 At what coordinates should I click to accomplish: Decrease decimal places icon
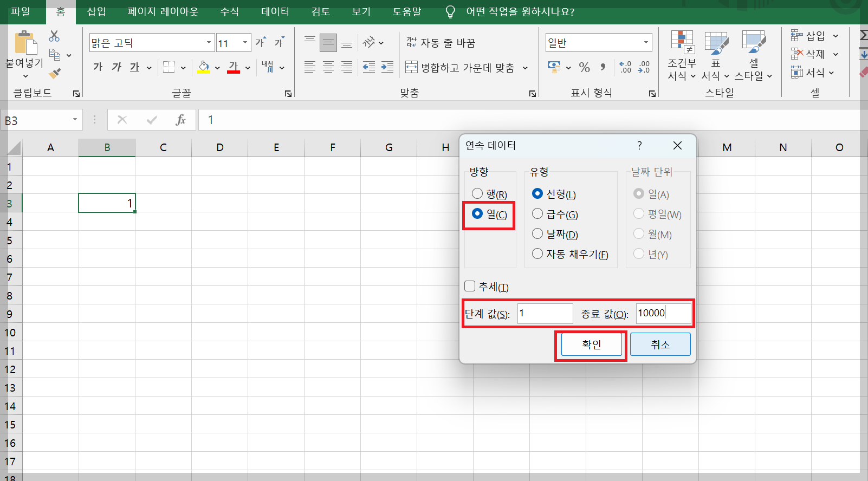point(644,67)
